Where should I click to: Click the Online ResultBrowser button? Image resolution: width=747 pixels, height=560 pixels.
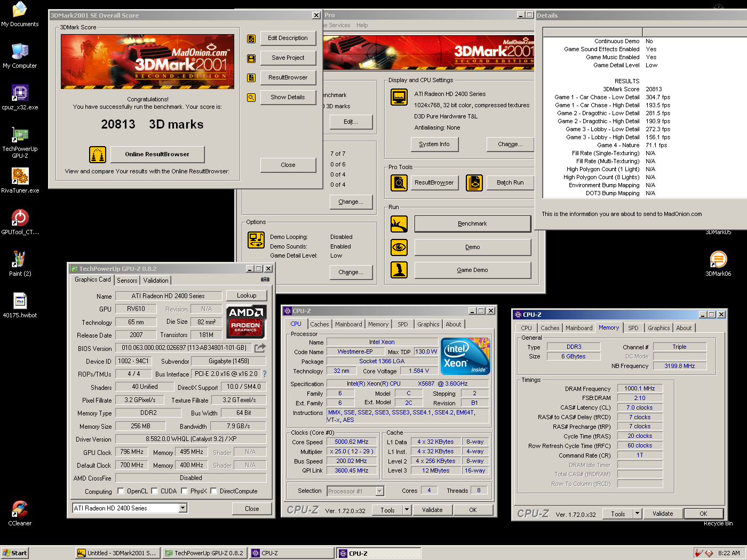point(157,155)
